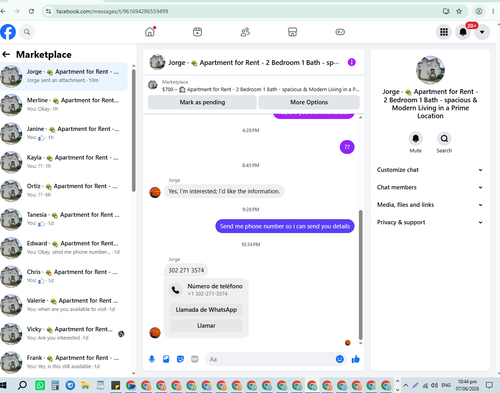Open the Chris conversation
The width and height of the screenshot is (500, 393).
click(64, 277)
